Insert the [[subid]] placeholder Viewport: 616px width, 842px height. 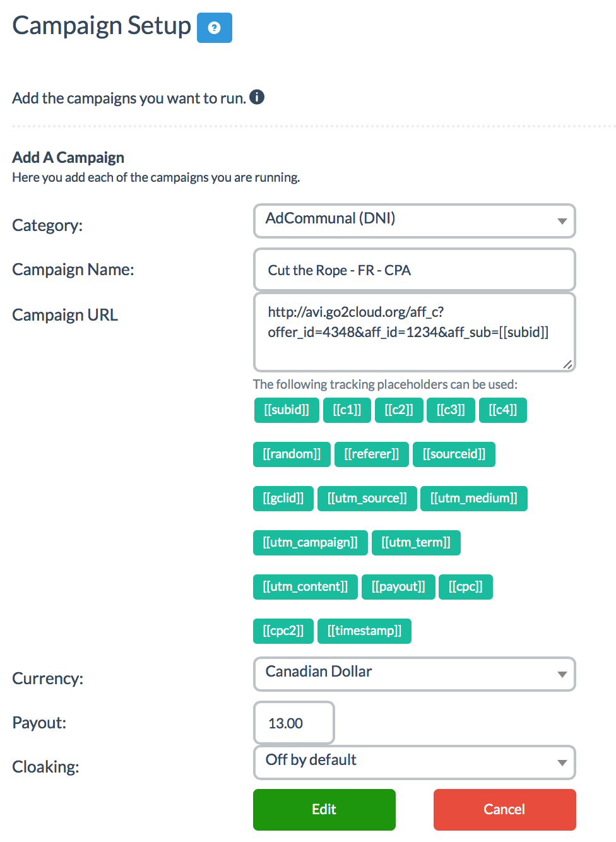(287, 410)
